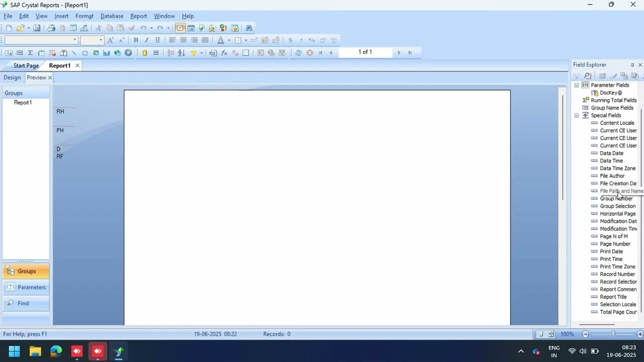Open the Format menu
The height and width of the screenshot is (362, 644).
[85, 16]
